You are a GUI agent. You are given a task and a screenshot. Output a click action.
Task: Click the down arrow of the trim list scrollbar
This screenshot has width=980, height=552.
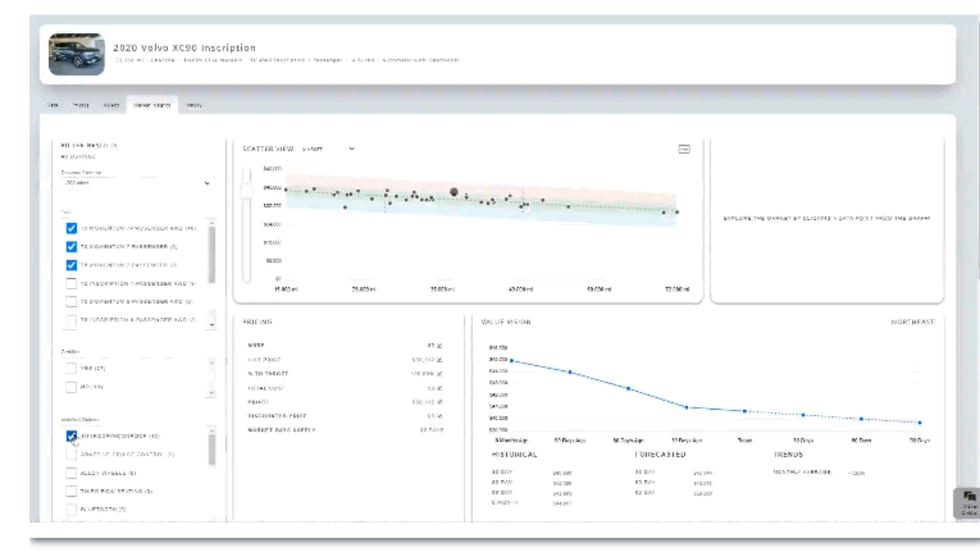pos(211,325)
